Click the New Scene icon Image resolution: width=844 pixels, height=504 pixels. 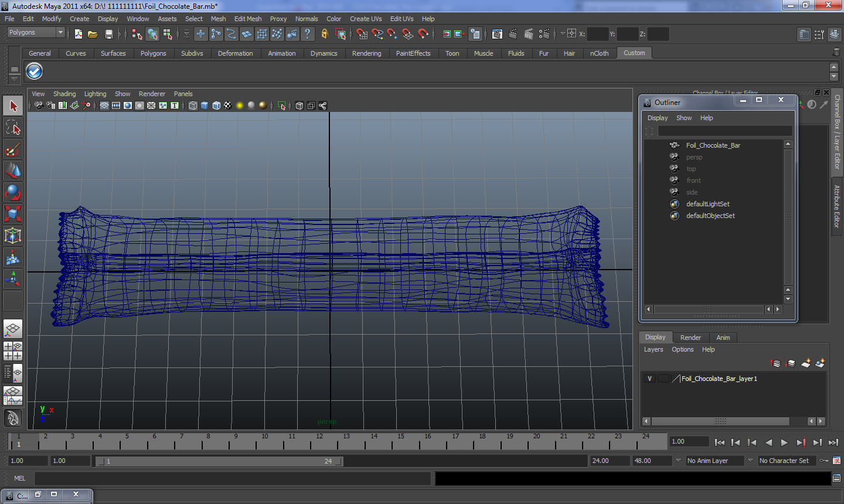click(78, 34)
